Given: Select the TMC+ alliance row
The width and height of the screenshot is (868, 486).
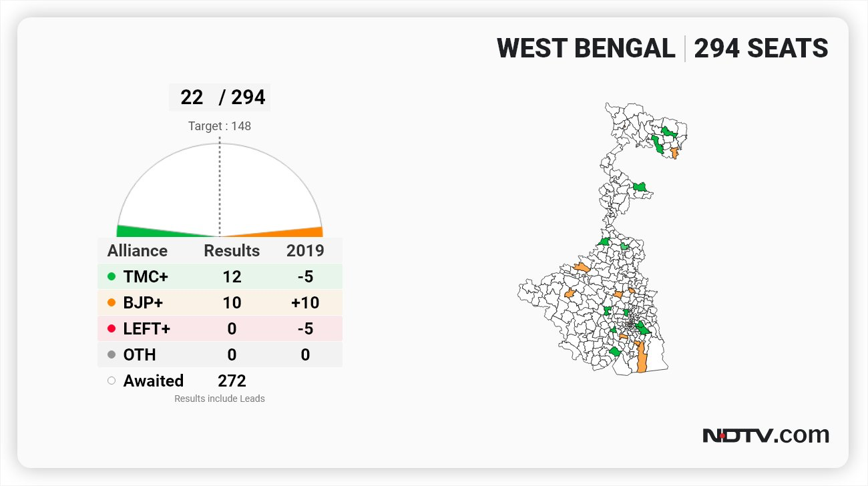Looking at the screenshot, I should coord(220,276).
